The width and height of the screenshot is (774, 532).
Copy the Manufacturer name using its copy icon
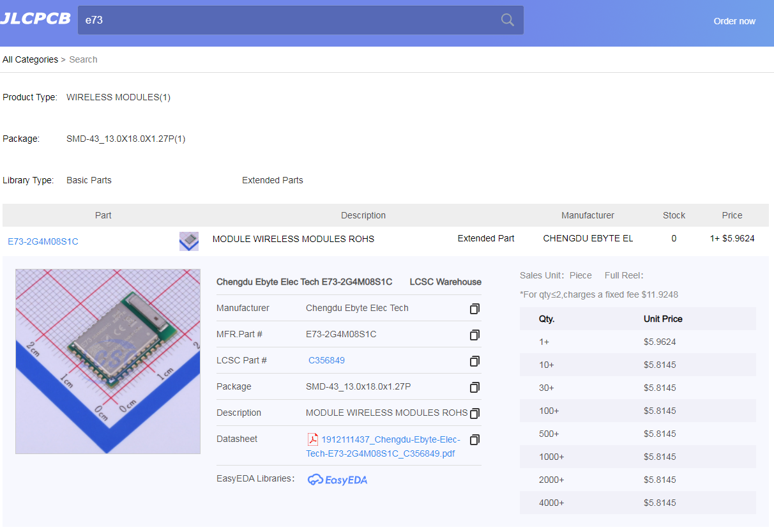[x=474, y=308]
